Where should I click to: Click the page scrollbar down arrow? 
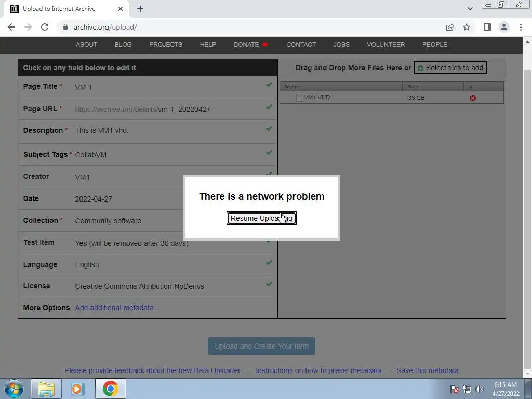528,373
